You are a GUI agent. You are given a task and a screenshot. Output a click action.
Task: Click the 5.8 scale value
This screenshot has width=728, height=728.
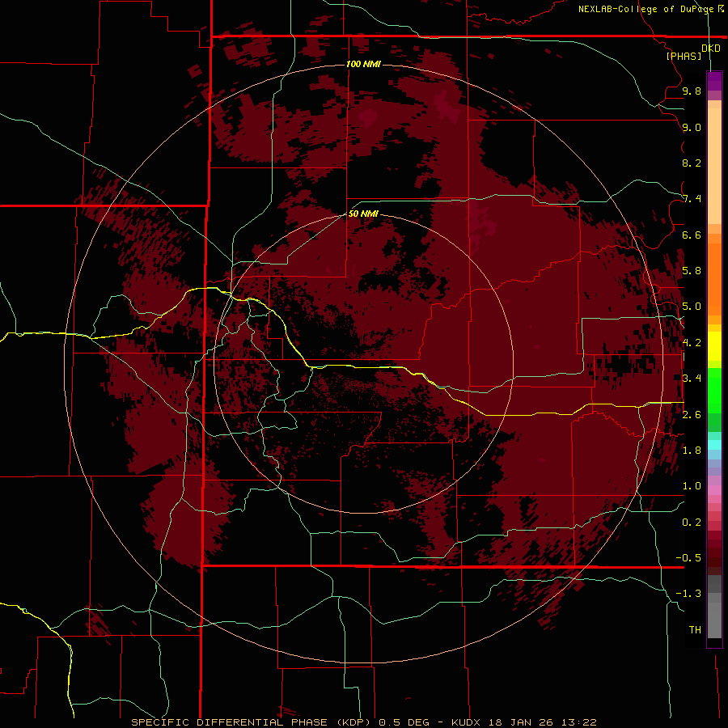click(692, 271)
